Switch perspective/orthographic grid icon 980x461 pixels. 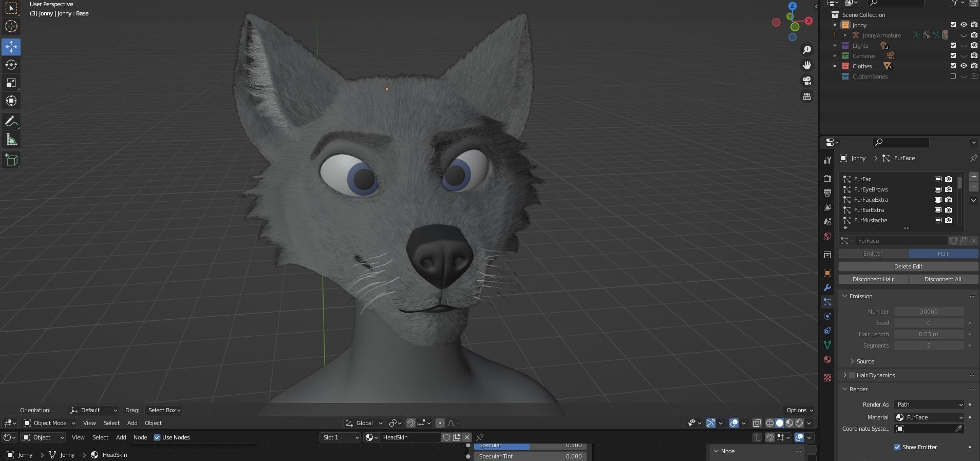pos(807,97)
